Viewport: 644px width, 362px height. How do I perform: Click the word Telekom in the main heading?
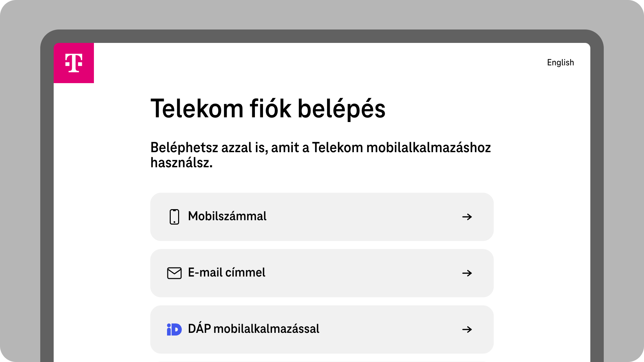click(197, 109)
